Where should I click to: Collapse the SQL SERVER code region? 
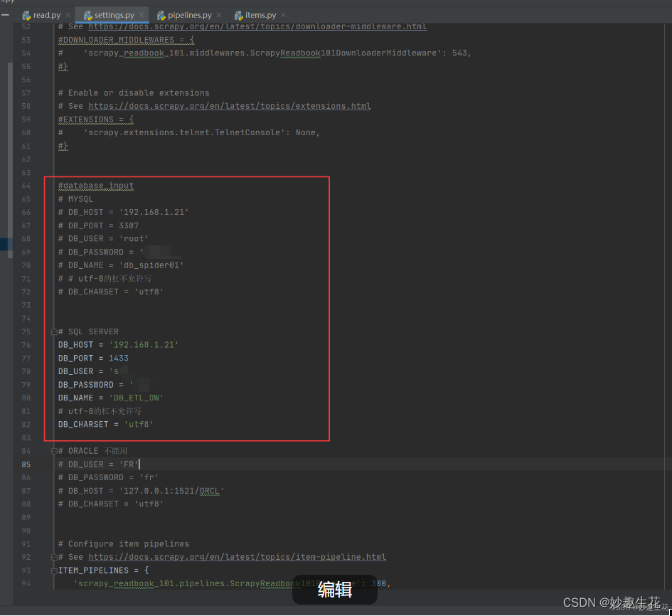pos(53,331)
